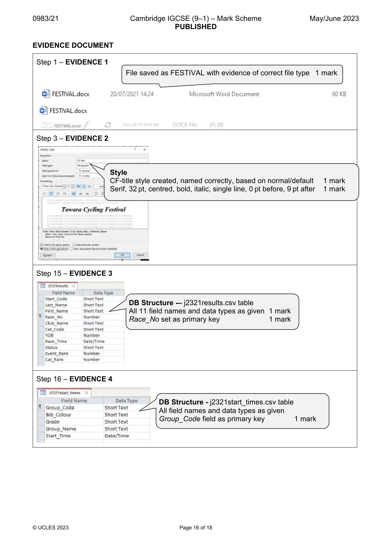392x555 pixels.
Task: Close the J2321start_times table tab
Action: click(x=87, y=393)
